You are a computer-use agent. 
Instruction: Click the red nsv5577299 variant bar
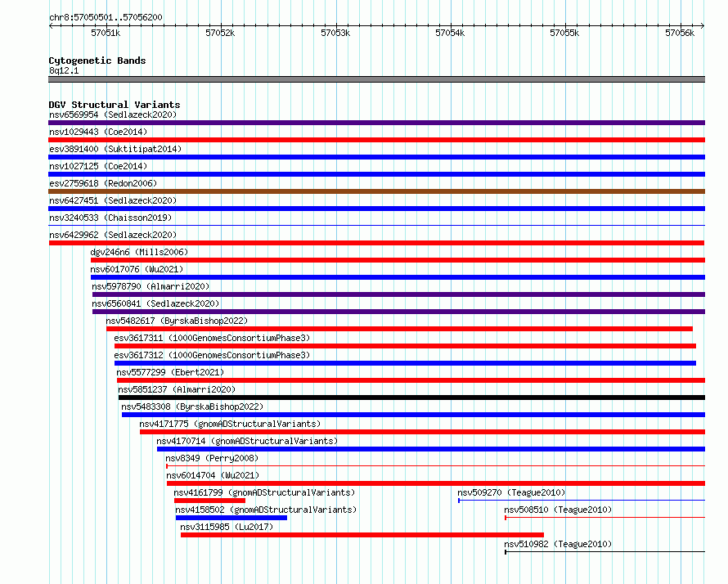411,380
